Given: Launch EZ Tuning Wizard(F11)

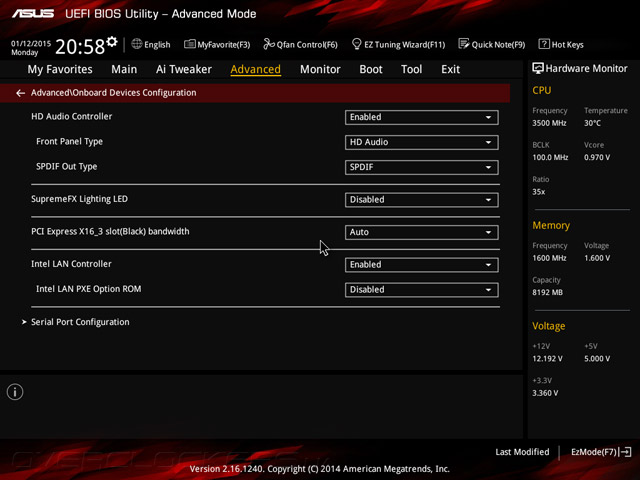Looking at the screenshot, I should coord(398,44).
